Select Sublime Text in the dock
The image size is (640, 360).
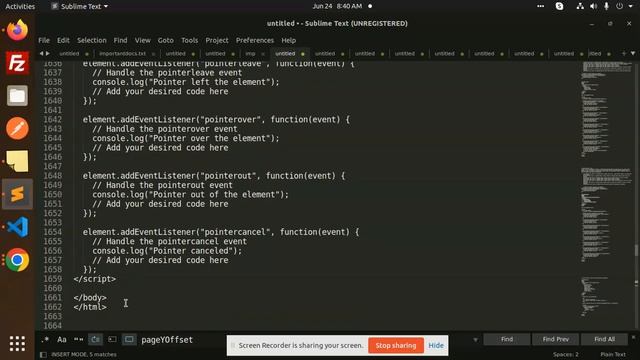point(17,194)
